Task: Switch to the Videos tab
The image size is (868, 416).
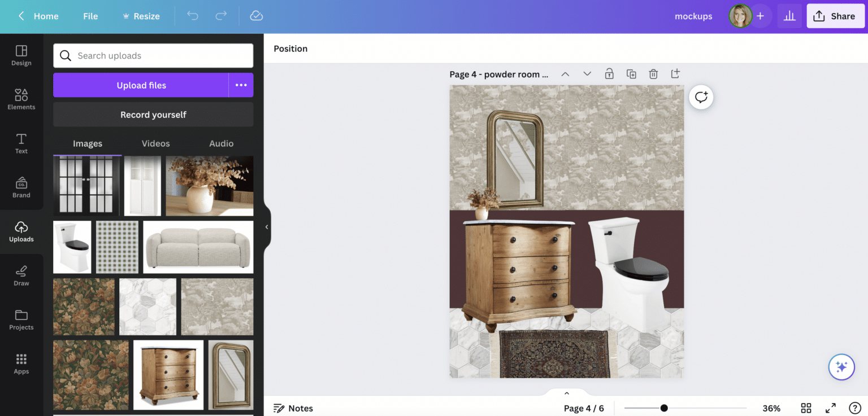Action: click(x=155, y=143)
